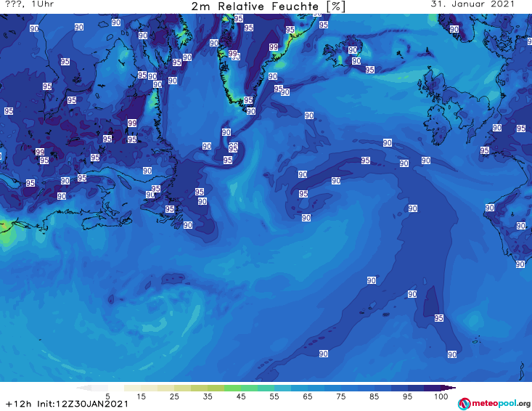Pick the bright green 40–45% colorbar segment

(233, 388)
